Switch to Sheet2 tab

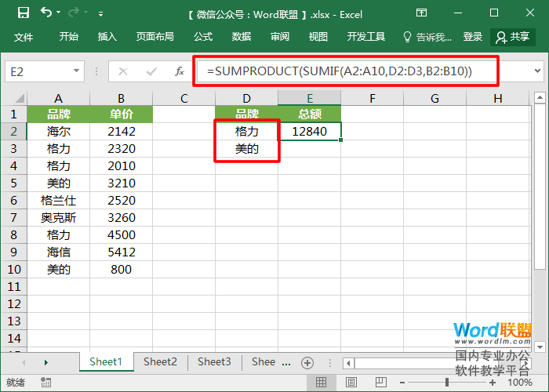coord(160,361)
